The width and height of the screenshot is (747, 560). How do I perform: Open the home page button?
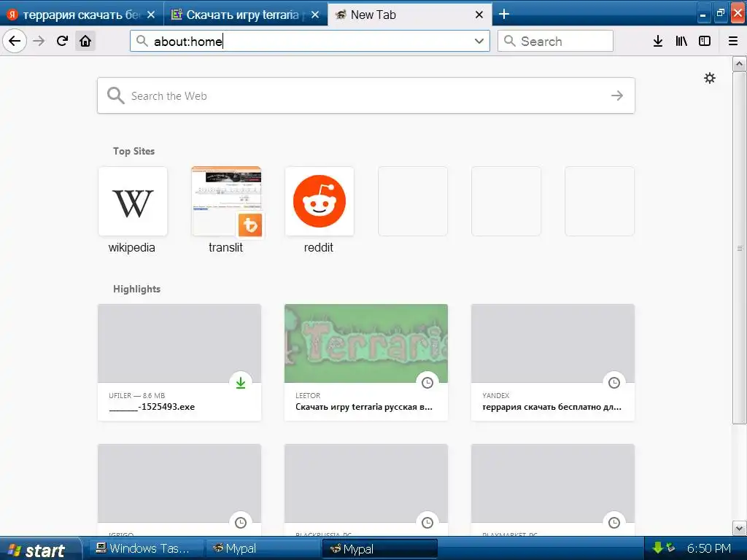85,41
